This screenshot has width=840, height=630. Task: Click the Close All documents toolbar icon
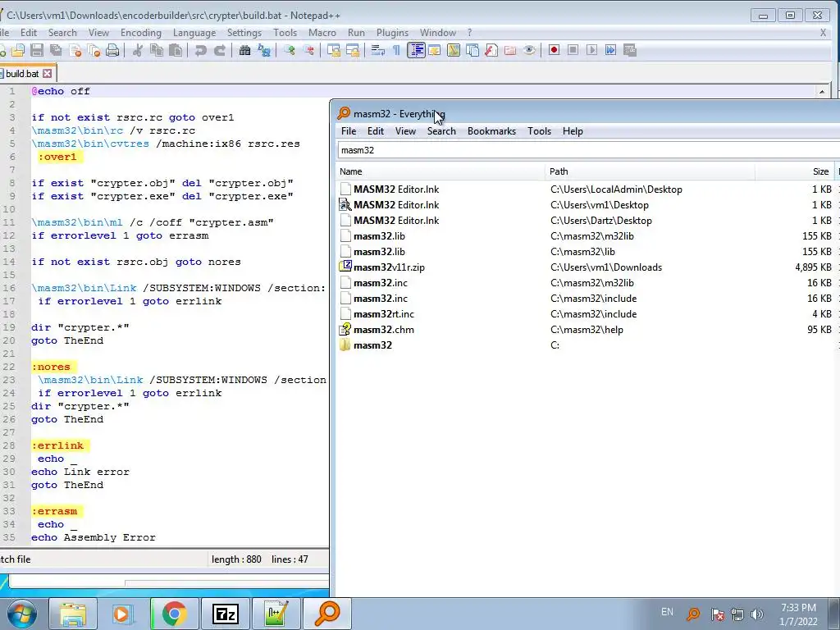(x=94, y=50)
